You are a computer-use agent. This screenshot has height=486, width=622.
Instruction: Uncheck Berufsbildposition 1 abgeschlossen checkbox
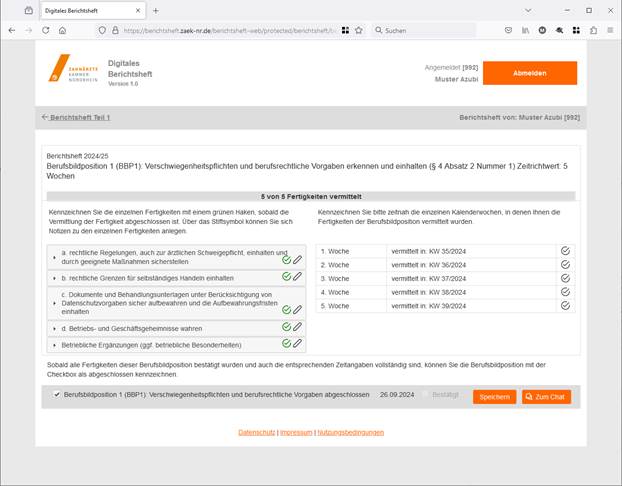click(57, 394)
